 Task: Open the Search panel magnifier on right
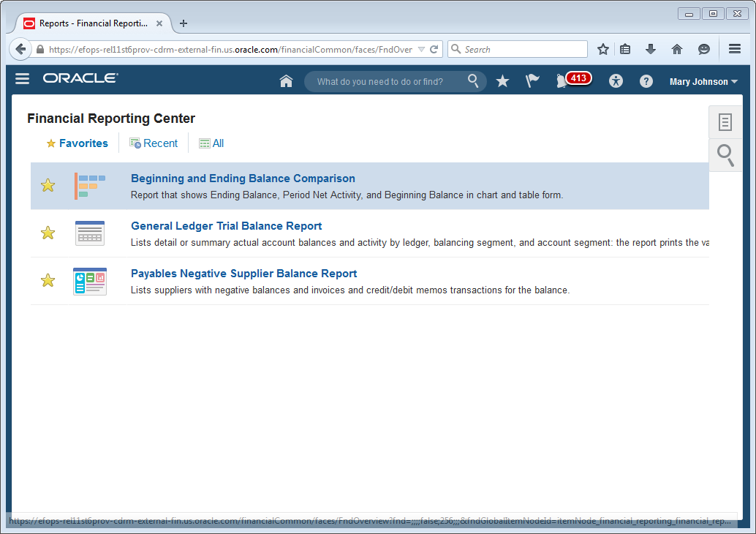coord(725,155)
